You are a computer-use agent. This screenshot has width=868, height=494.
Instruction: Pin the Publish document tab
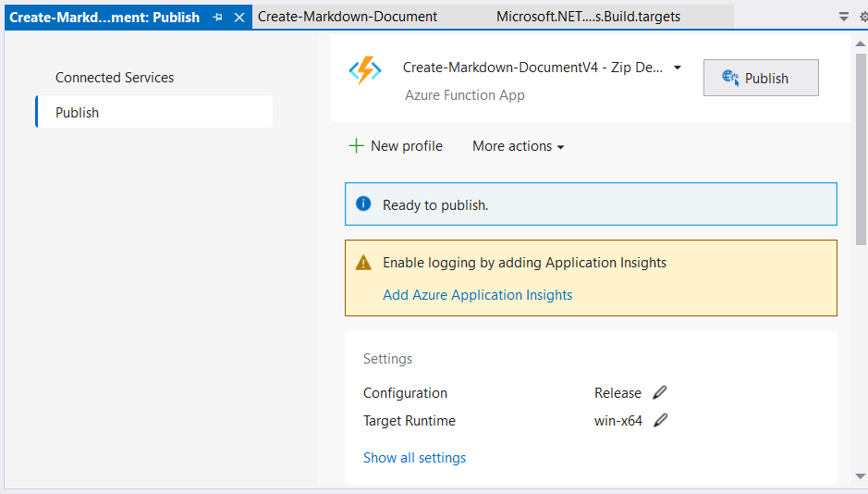pyautogui.click(x=217, y=18)
